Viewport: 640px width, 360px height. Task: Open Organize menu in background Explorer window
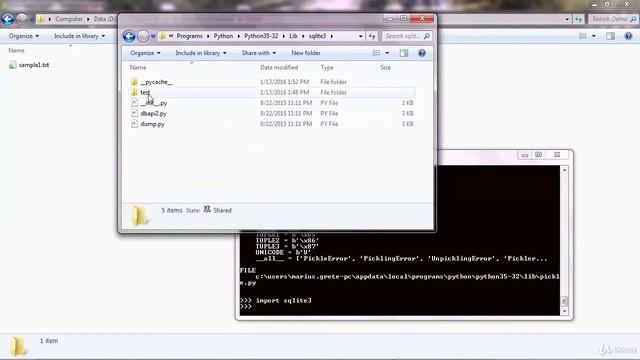tap(24, 36)
